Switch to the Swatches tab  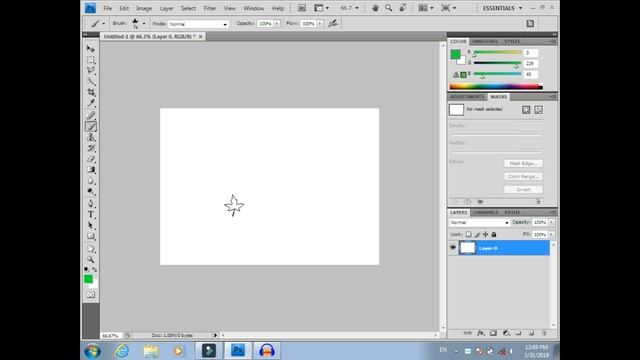pos(485,42)
